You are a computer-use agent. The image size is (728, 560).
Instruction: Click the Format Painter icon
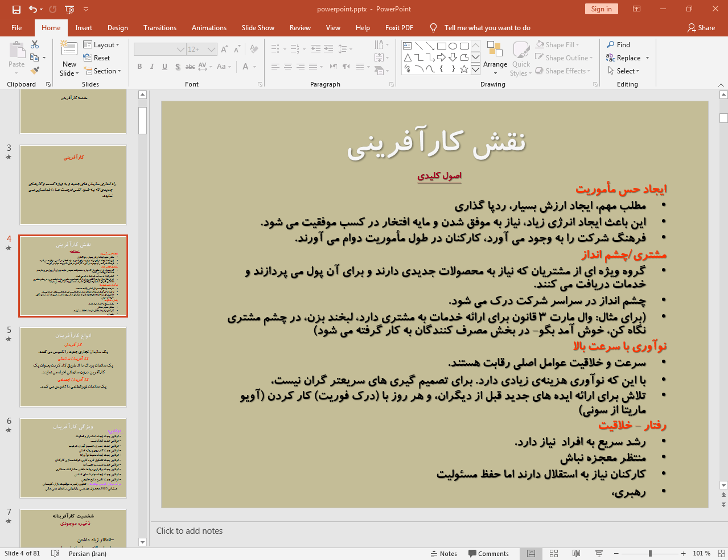coord(35,71)
